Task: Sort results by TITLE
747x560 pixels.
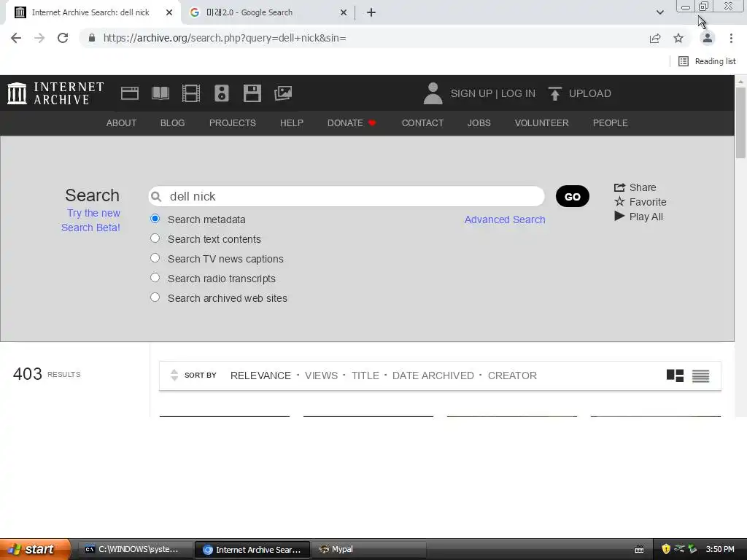Action: [x=365, y=376]
